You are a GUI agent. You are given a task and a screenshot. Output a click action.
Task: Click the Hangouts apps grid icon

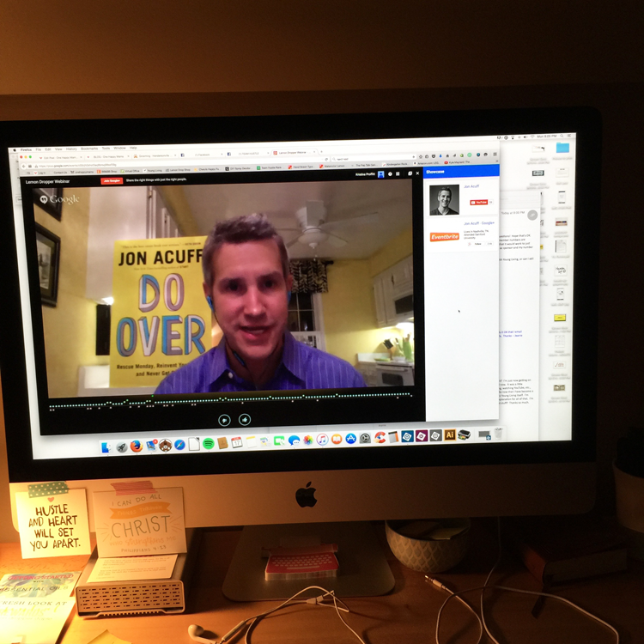pos(398,174)
